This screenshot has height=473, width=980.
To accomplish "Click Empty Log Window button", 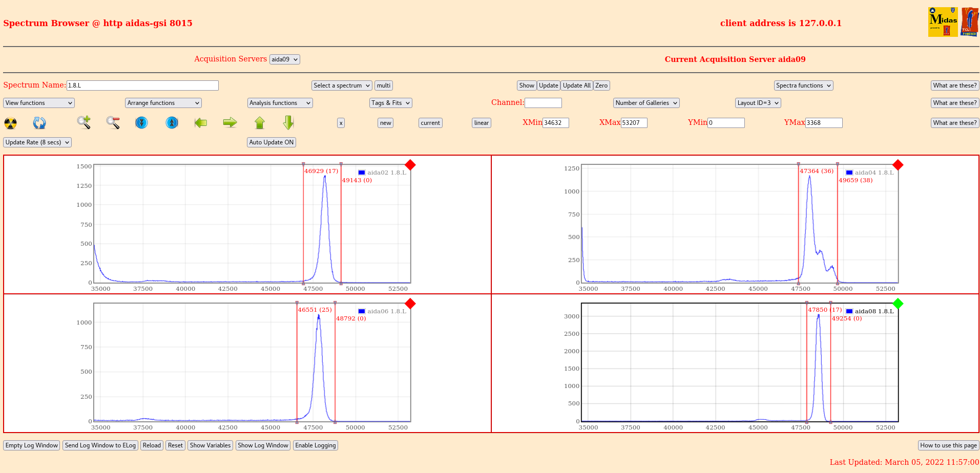I will click(32, 445).
